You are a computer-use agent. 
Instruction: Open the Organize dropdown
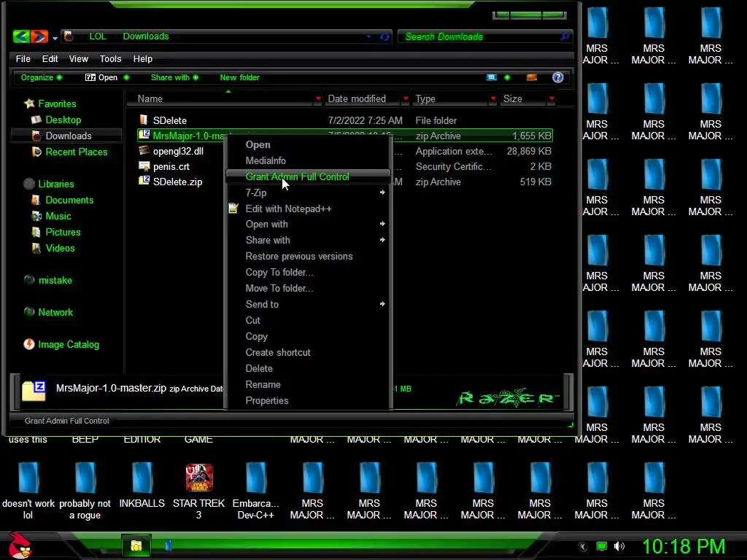point(41,77)
